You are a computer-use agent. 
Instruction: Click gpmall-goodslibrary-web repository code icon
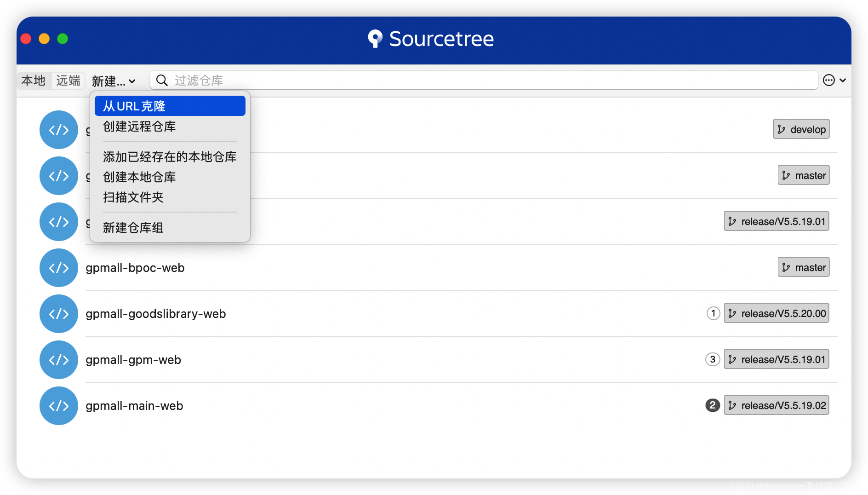tap(59, 314)
